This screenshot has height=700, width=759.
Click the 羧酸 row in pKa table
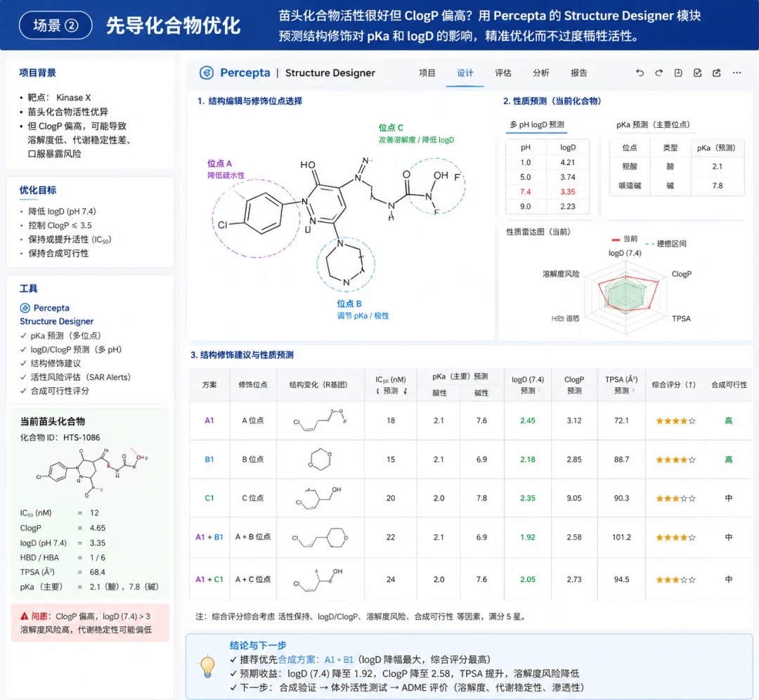pyautogui.click(x=677, y=166)
